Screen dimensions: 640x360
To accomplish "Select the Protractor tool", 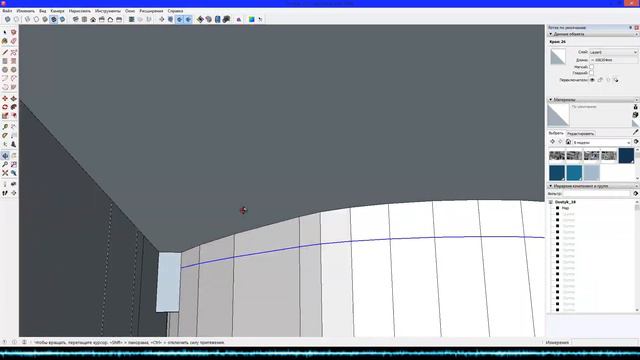I will click(5, 136).
